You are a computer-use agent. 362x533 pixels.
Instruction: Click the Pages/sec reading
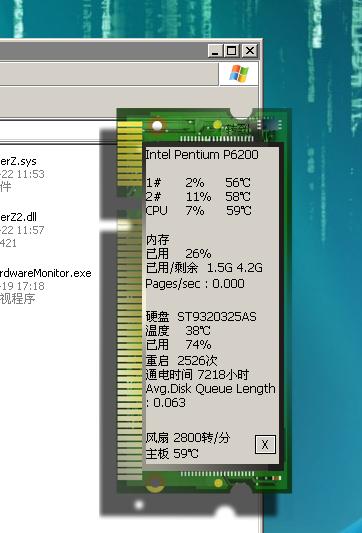tap(195, 283)
